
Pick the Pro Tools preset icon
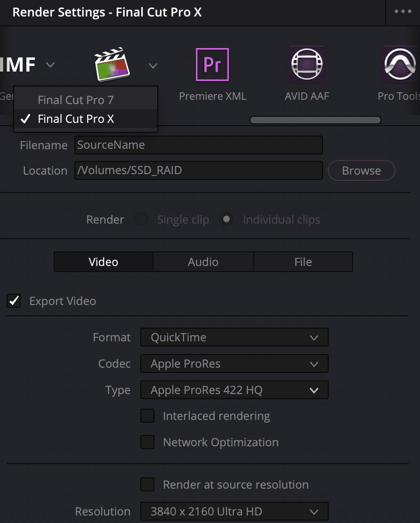(x=399, y=65)
